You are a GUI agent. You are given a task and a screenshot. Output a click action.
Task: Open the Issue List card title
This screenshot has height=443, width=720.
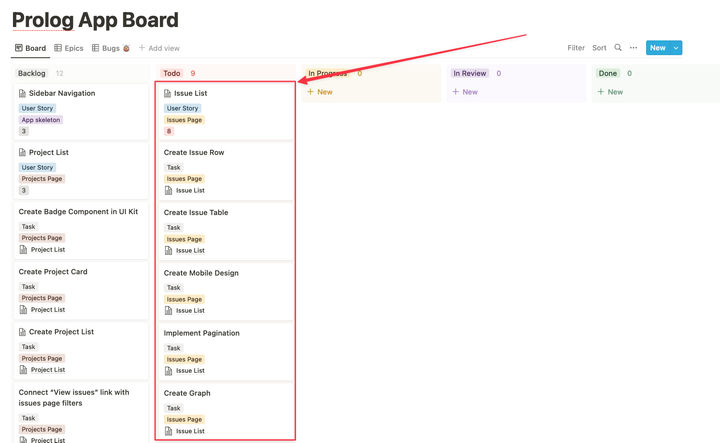pyautogui.click(x=190, y=93)
